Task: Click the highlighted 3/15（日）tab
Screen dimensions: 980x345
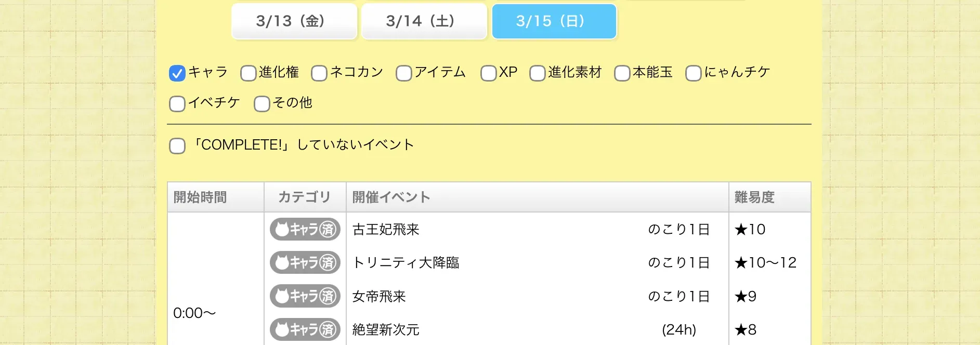Action: (554, 21)
